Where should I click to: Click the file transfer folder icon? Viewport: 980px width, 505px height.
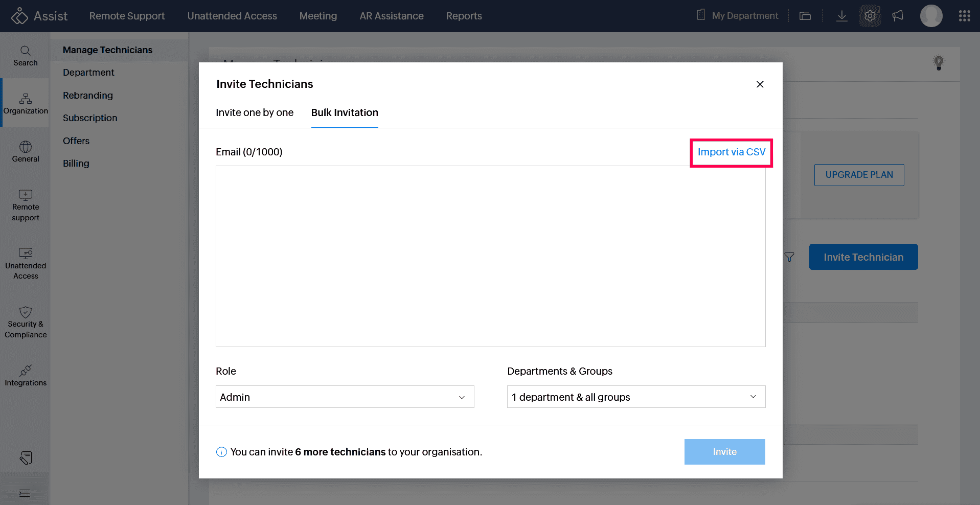[x=805, y=16]
